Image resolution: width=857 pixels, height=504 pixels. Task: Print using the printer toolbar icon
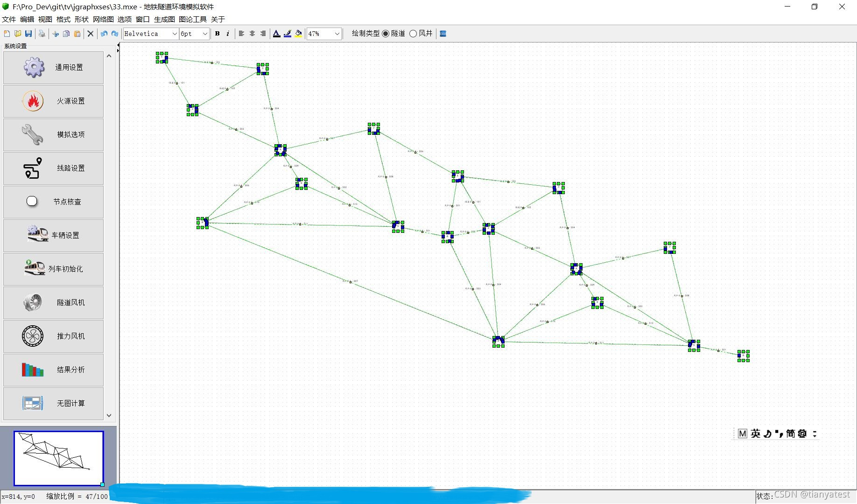click(x=42, y=34)
